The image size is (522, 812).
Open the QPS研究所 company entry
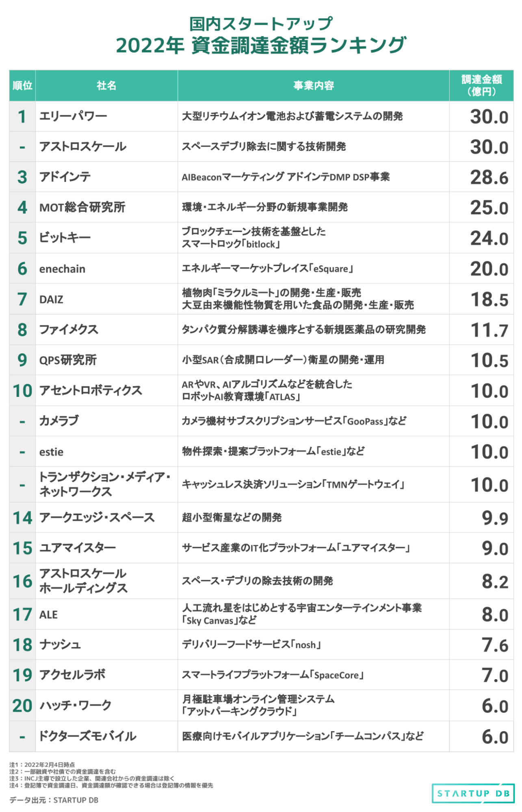(x=68, y=360)
